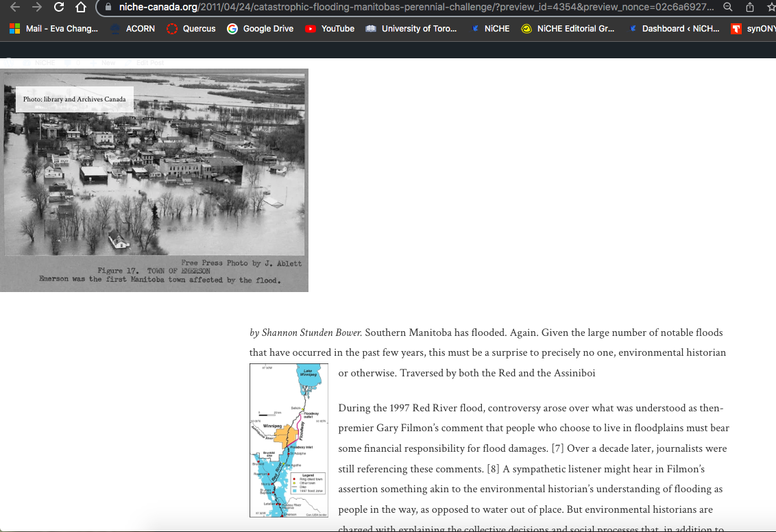The height and width of the screenshot is (532, 776).
Task: Open the NiCHE Editorial Group bookmark
Action: (568, 29)
